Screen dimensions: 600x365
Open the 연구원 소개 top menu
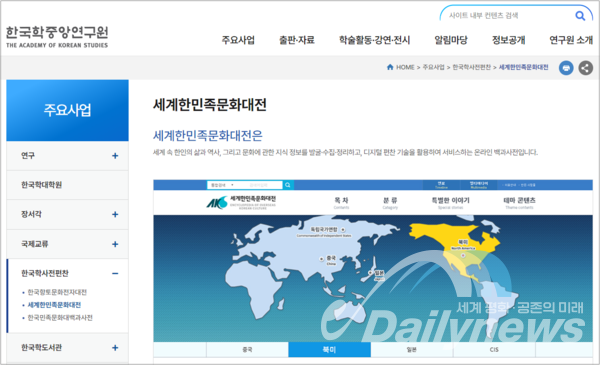point(571,40)
